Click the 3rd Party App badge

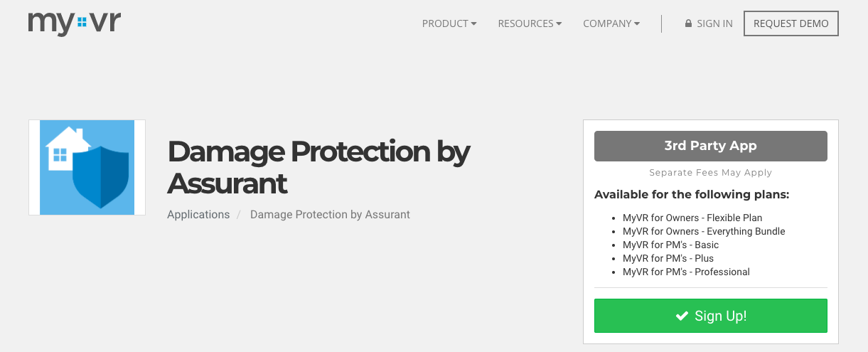point(710,146)
